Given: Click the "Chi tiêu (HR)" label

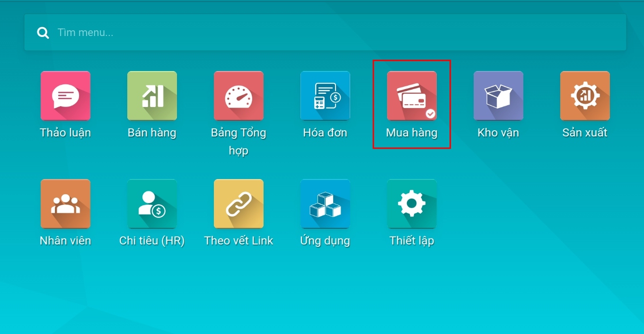Looking at the screenshot, I should point(152,241).
